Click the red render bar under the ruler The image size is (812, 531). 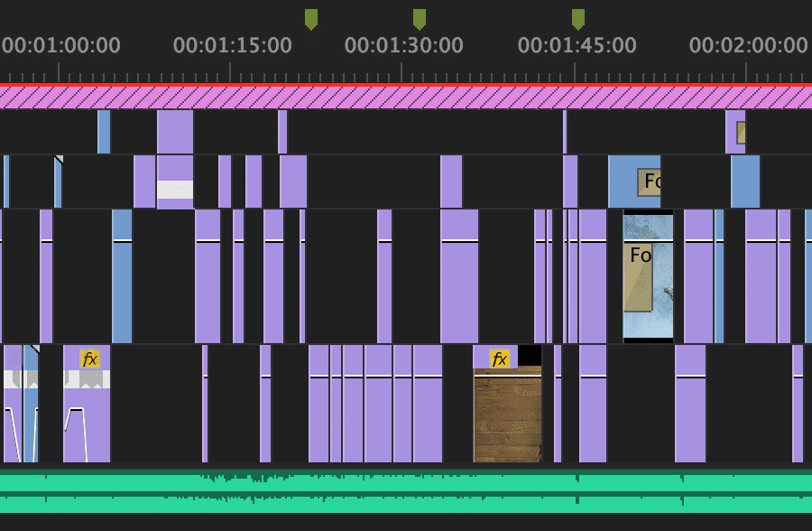tap(406, 85)
